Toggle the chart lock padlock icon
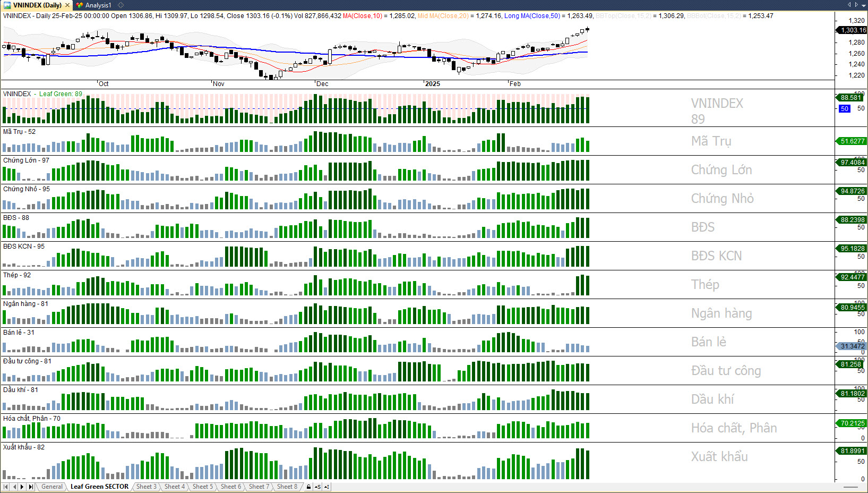The width and height of the screenshot is (868, 493). (308, 487)
